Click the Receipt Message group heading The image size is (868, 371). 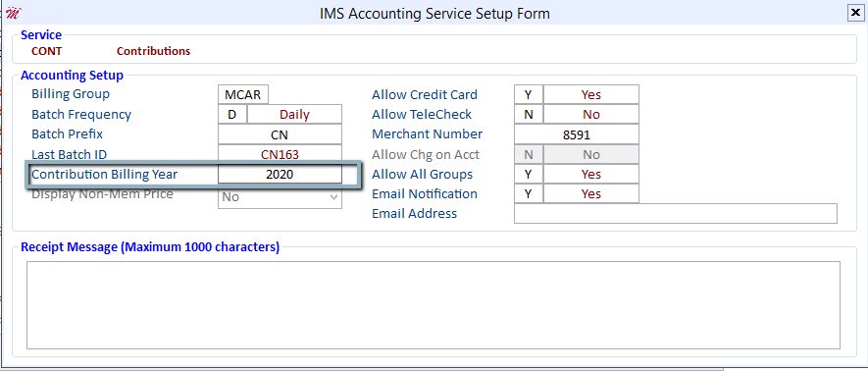150,247
